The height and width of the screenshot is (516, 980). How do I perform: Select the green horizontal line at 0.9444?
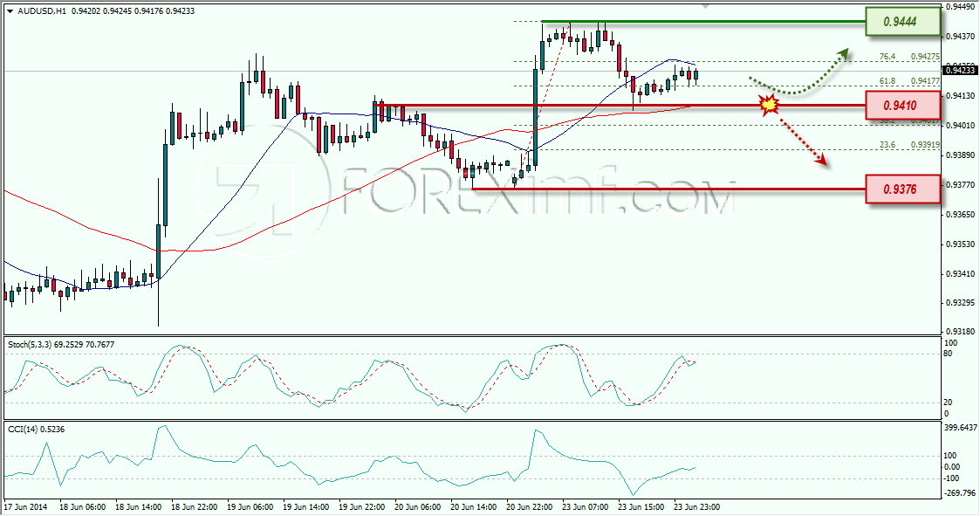pyautogui.click(x=703, y=22)
